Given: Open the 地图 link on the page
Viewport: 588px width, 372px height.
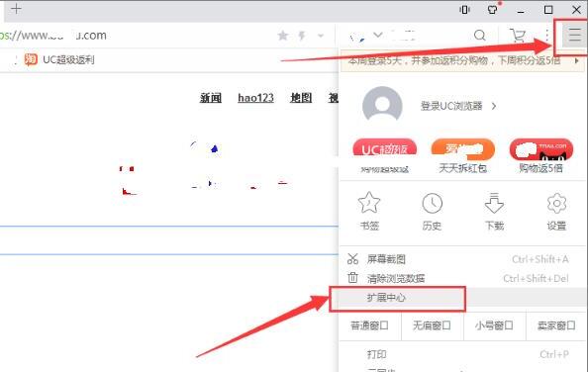Looking at the screenshot, I should tap(301, 98).
